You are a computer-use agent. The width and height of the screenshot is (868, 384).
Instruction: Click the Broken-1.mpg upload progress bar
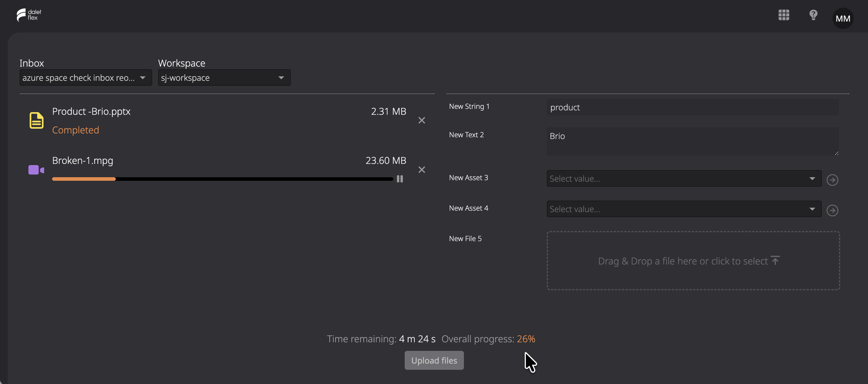point(222,179)
